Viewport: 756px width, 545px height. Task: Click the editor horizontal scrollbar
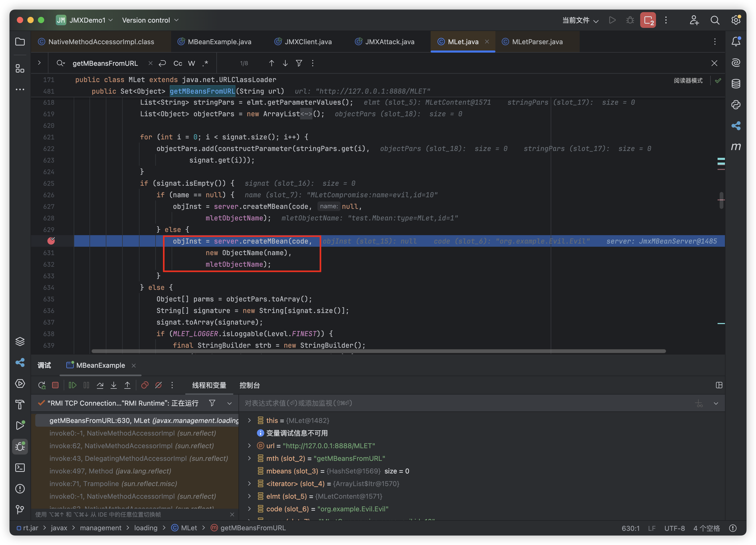point(378,351)
